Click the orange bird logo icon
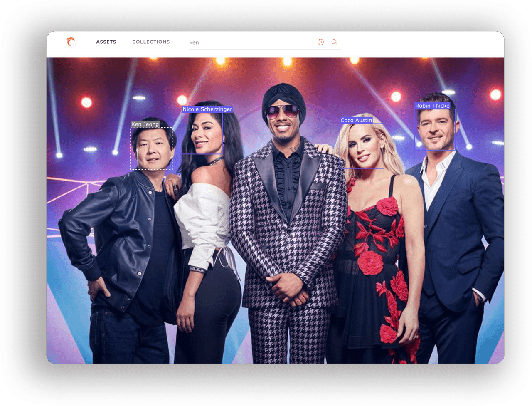 coord(71,42)
